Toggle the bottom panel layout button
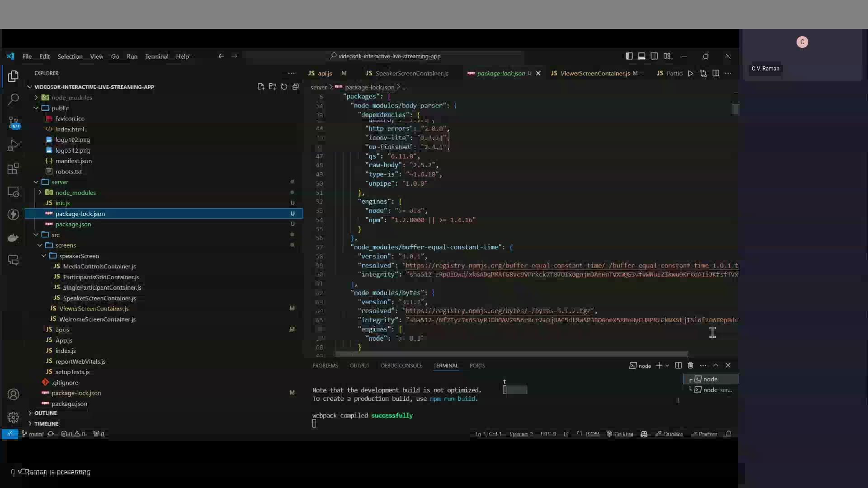This screenshot has width=868, height=488. 642,56
